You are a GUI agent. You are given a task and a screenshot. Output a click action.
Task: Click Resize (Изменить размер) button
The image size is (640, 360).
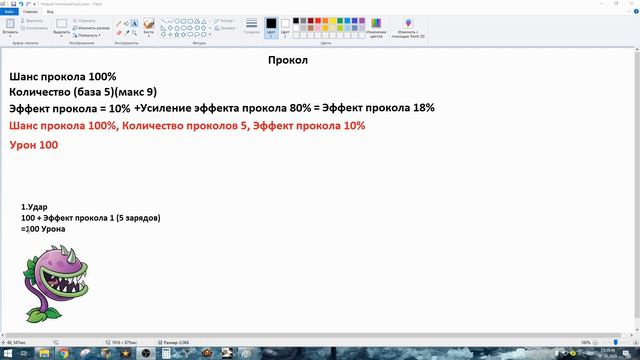tap(91, 28)
